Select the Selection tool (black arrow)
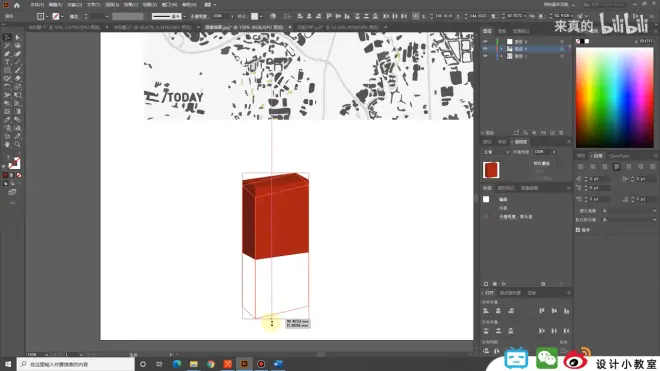The image size is (660, 371). [x=7, y=37]
